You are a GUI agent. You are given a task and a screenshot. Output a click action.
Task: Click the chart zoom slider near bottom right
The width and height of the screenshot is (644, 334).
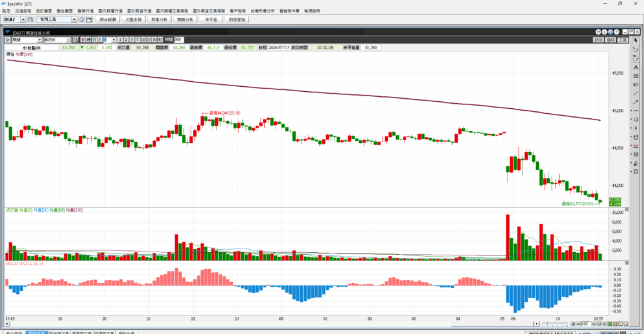point(555,324)
